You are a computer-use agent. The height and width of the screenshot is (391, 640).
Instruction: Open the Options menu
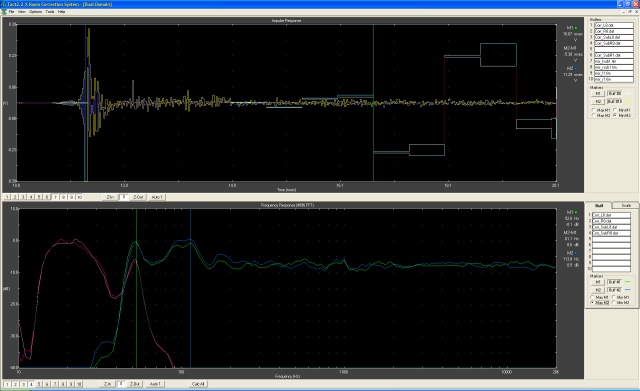[x=36, y=12]
